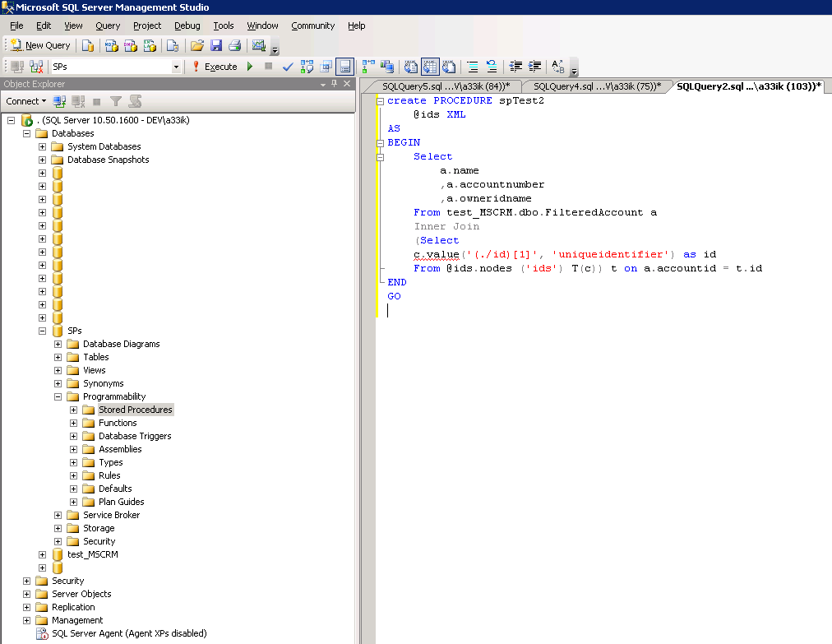Click the Change Connection icon
The image size is (832, 644).
pos(36,67)
